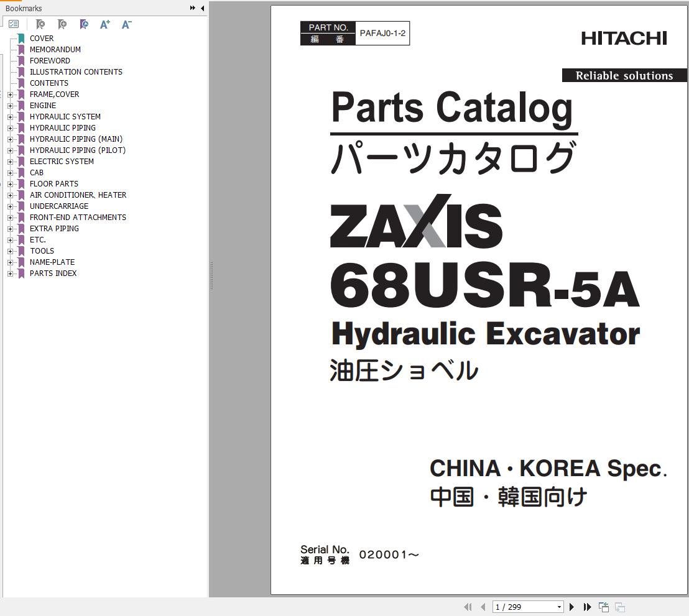Click the ILLUSTRATION CONTENTS bookmark ribbon icon
The height and width of the screenshot is (616, 689).
pyautogui.click(x=21, y=71)
